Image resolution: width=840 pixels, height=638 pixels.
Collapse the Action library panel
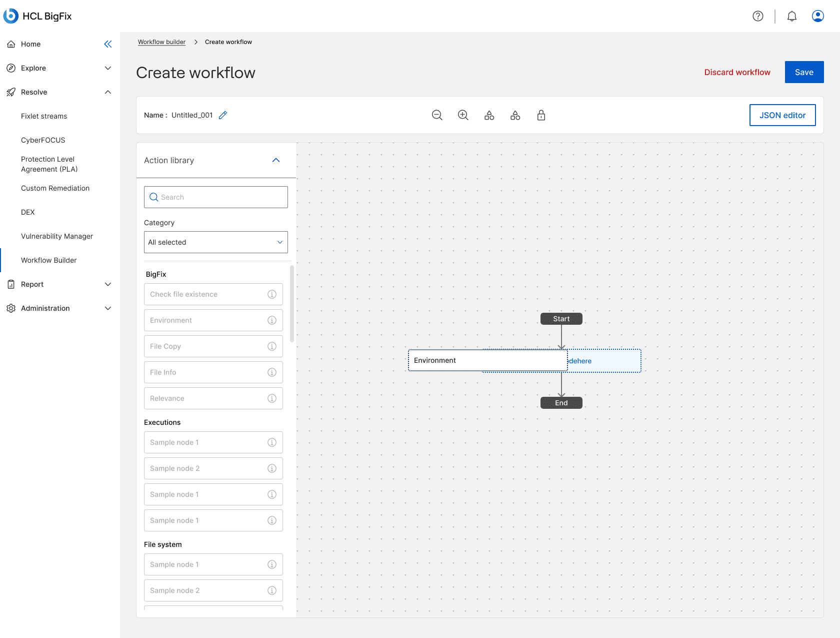click(x=276, y=160)
